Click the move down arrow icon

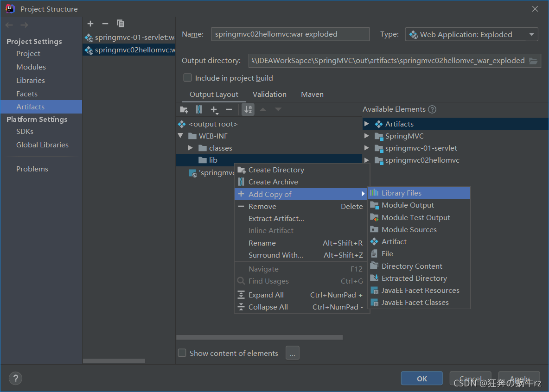(x=278, y=109)
